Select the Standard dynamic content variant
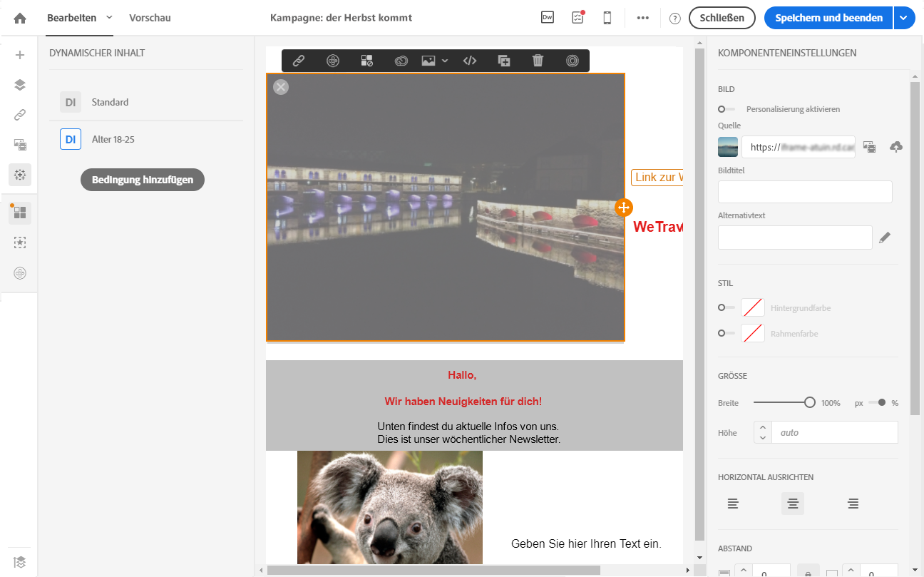924x577 pixels. (146, 102)
